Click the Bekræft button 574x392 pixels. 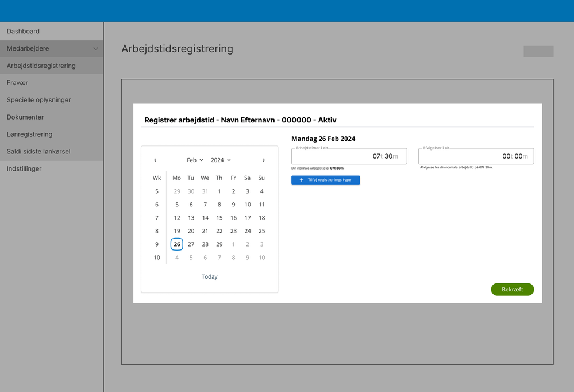pyautogui.click(x=512, y=290)
